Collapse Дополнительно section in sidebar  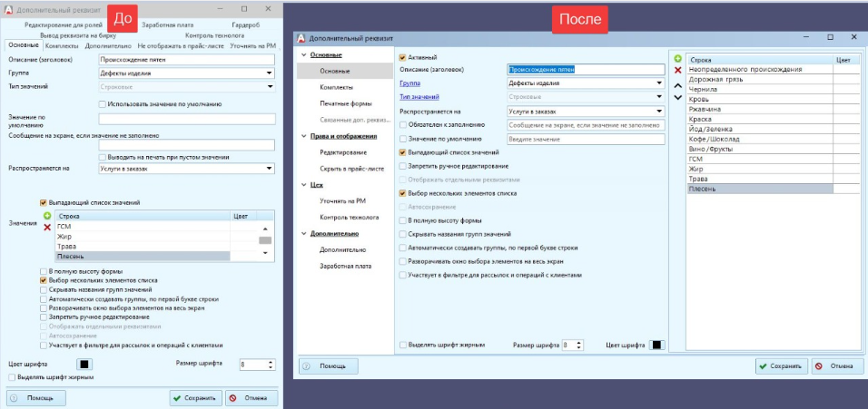303,233
